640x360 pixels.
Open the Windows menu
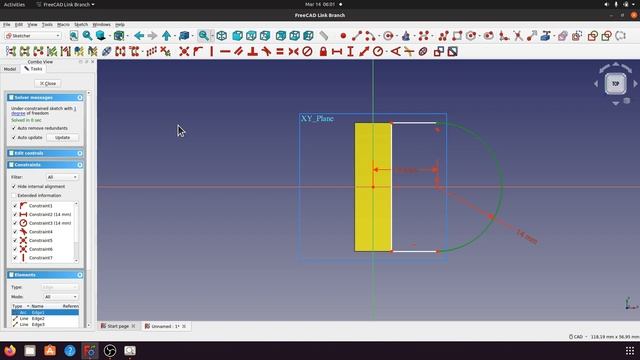point(101,24)
